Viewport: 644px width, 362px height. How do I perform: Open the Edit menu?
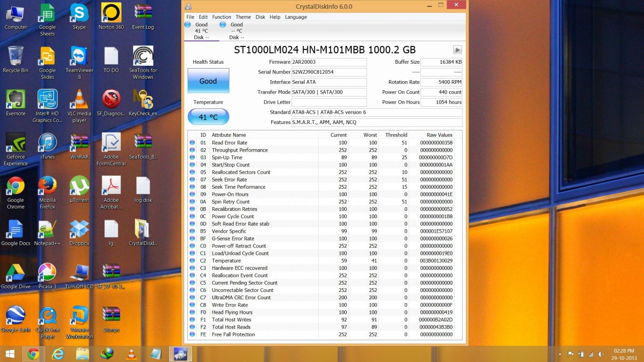[203, 17]
